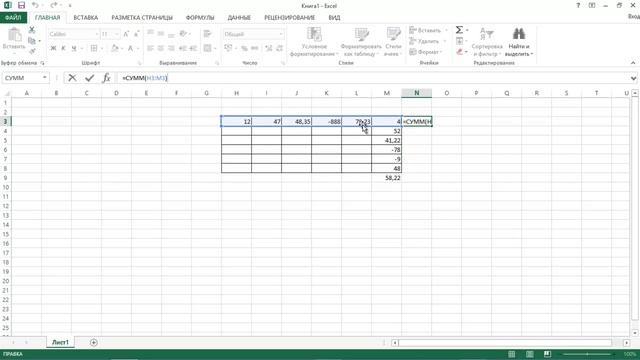Screen dimensions: 640x360
Task: Click the borders icon in font group
Action: coord(94,48)
